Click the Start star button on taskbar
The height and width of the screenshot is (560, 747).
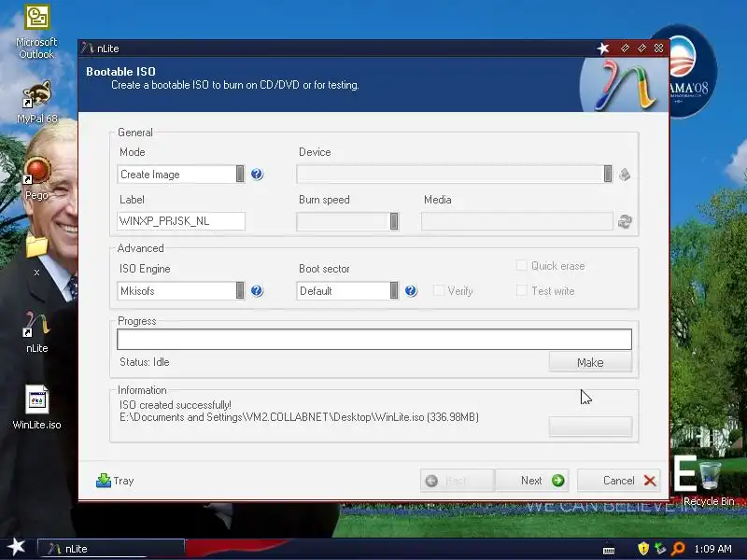(17, 547)
